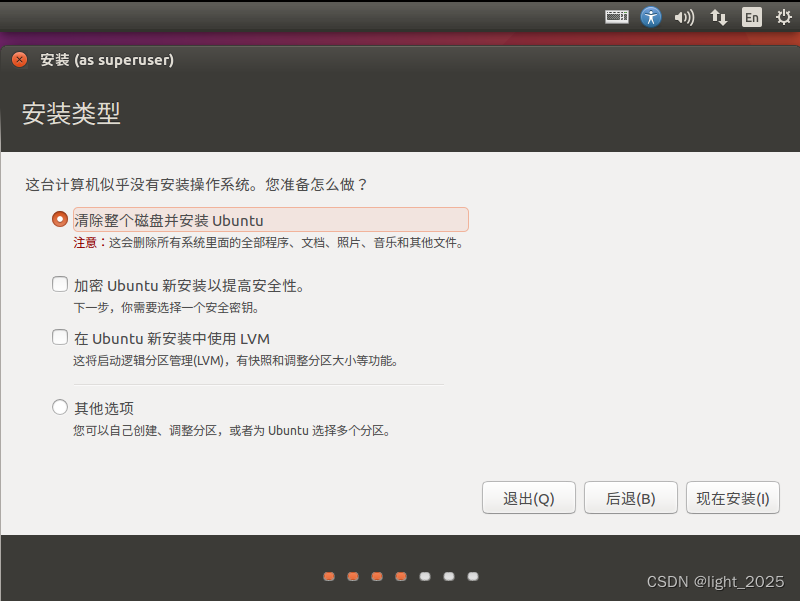Open the system power gear menu
The height and width of the screenshot is (601, 800).
[783, 17]
